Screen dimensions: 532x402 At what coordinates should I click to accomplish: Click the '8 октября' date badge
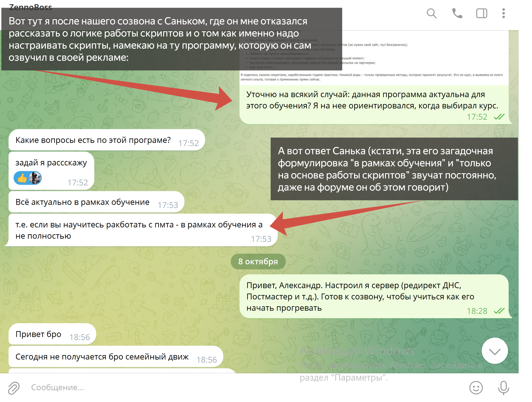pyautogui.click(x=258, y=262)
